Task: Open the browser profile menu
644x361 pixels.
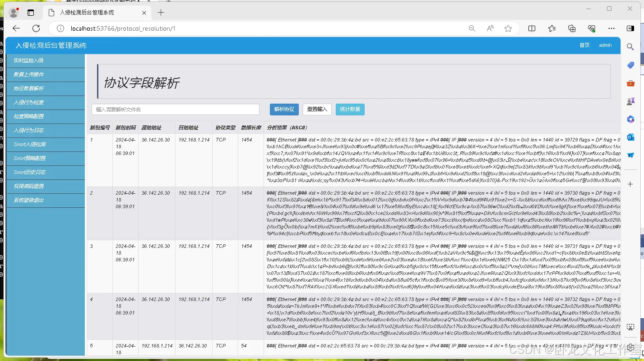Action: (x=14, y=12)
